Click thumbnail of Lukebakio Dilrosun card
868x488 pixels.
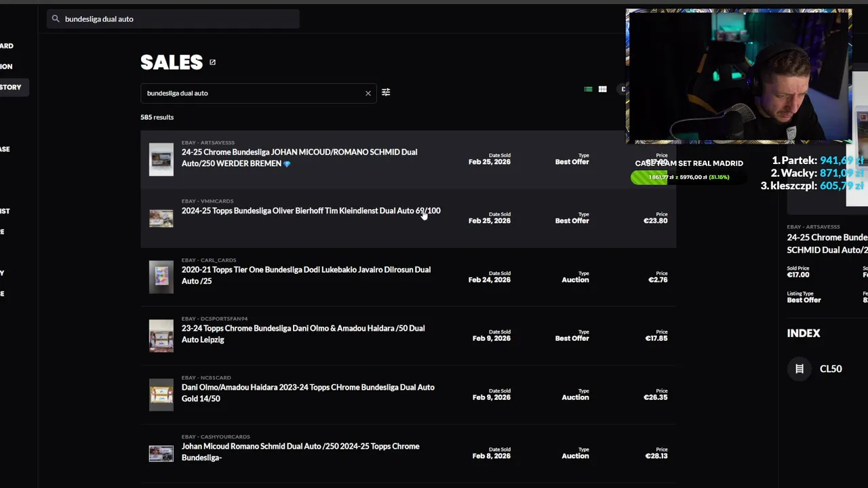pyautogui.click(x=161, y=277)
